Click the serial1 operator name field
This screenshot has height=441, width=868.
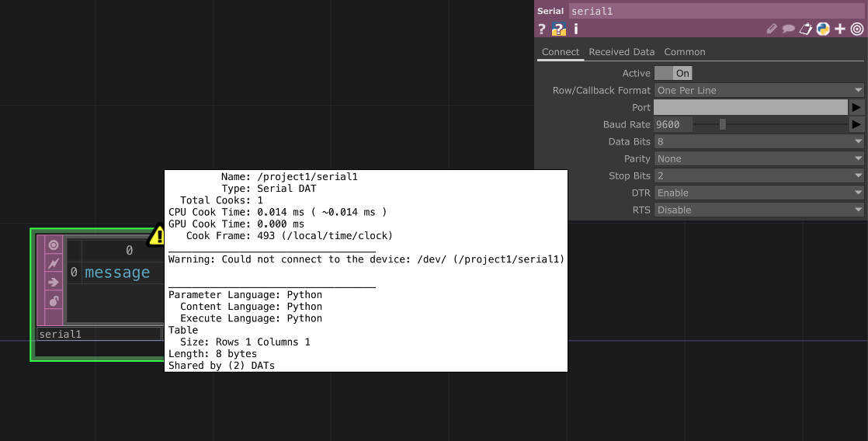(717, 11)
